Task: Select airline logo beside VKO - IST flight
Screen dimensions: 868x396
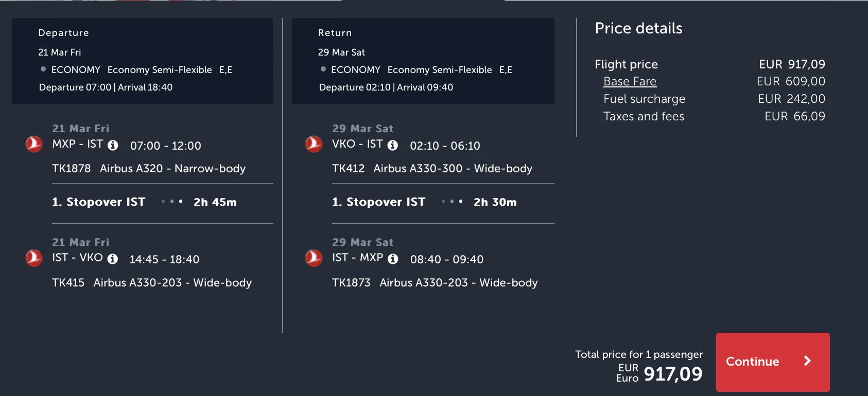Action: coord(314,144)
